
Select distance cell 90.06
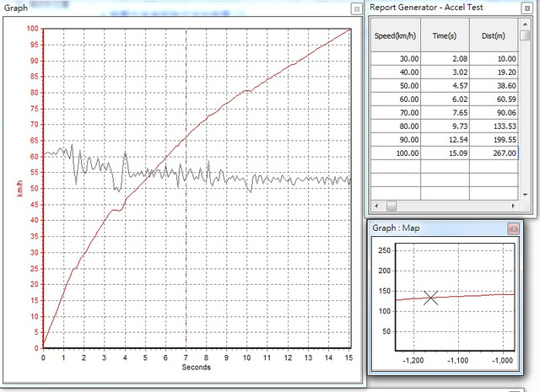[494, 112]
